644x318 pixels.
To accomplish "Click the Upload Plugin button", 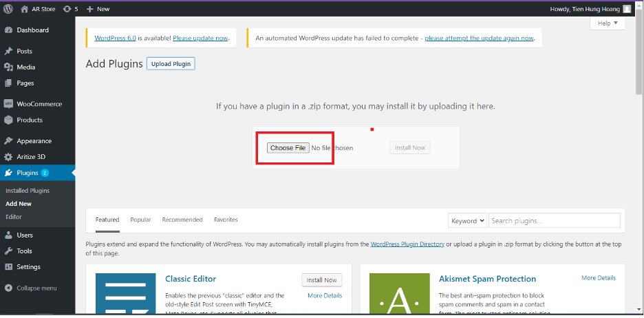I will click(171, 64).
